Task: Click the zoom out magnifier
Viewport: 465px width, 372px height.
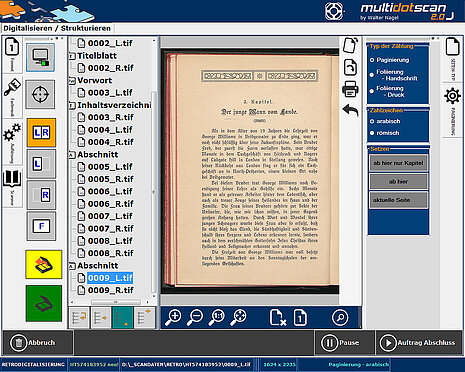Action: tap(195, 317)
